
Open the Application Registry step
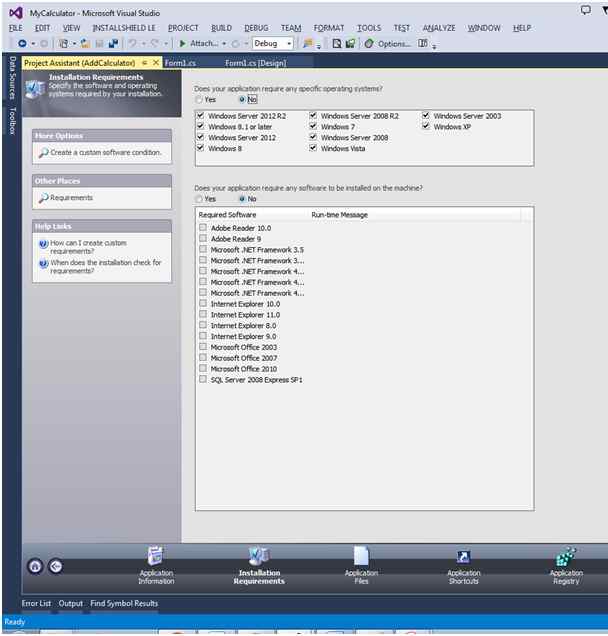[x=566, y=565]
